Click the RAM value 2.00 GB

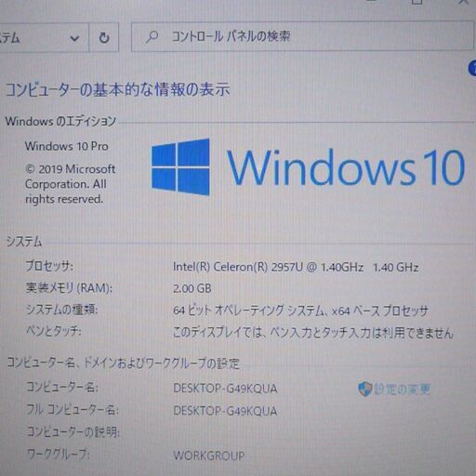point(192,288)
